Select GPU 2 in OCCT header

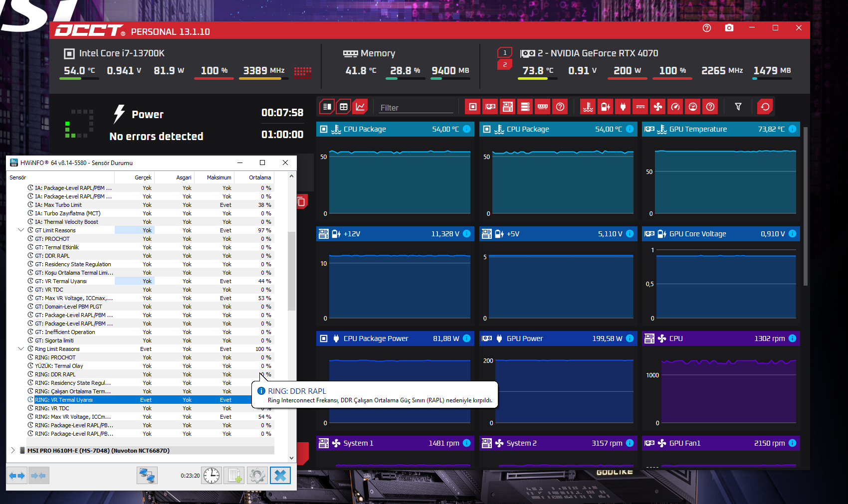(x=505, y=65)
